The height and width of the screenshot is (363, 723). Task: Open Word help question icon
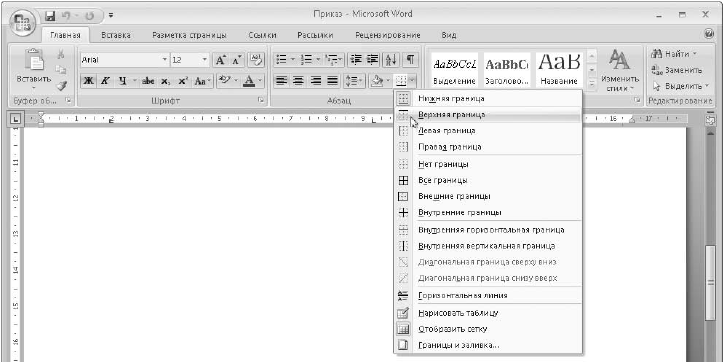710,34
